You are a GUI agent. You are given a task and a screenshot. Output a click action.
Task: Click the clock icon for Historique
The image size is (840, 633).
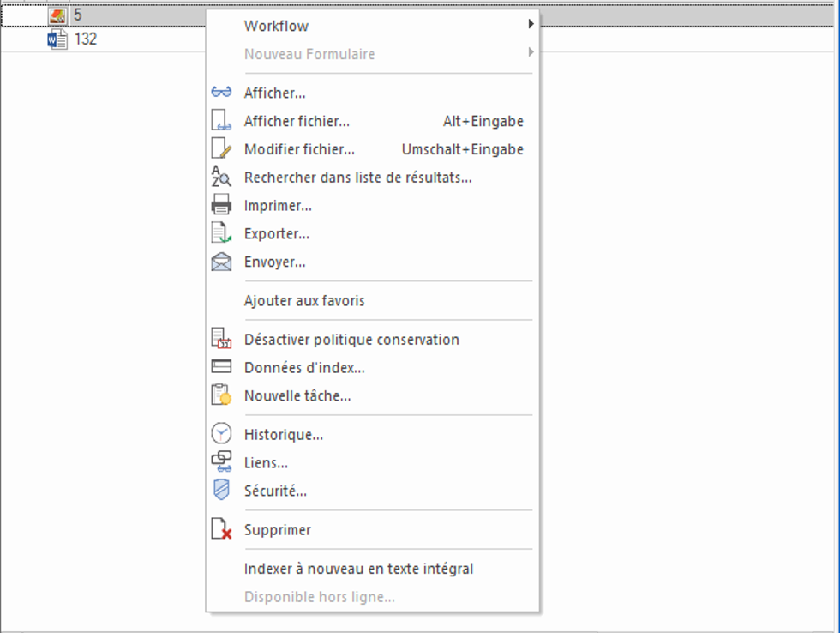coord(221,434)
